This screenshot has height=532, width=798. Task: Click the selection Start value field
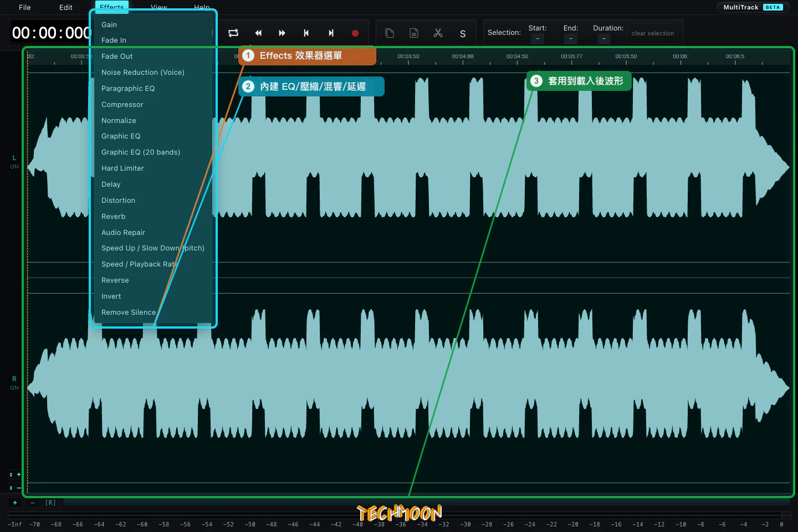pyautogui.click(x=538, y=39)
